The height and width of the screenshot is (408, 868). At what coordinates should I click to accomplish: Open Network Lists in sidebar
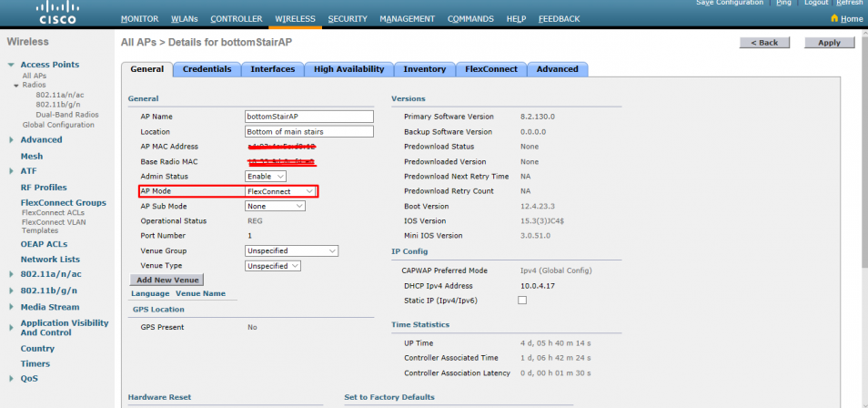pos(50,260)
